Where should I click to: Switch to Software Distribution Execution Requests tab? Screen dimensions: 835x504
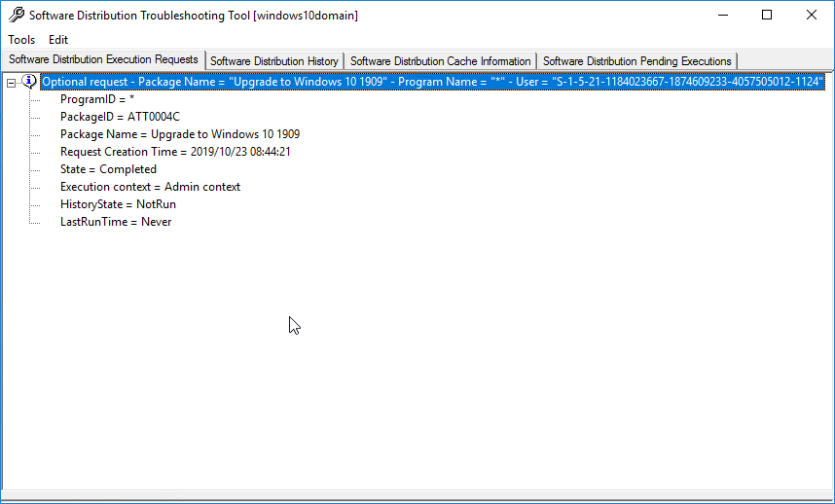103,60
